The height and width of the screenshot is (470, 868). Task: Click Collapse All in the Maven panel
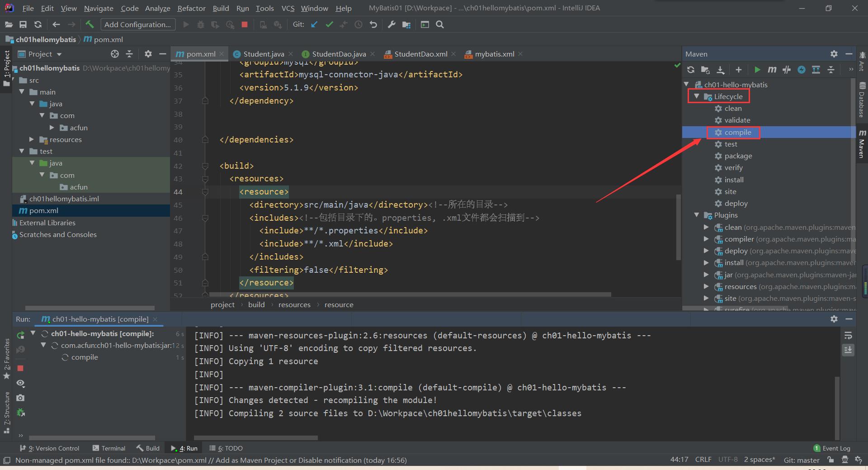coord(831,70)
